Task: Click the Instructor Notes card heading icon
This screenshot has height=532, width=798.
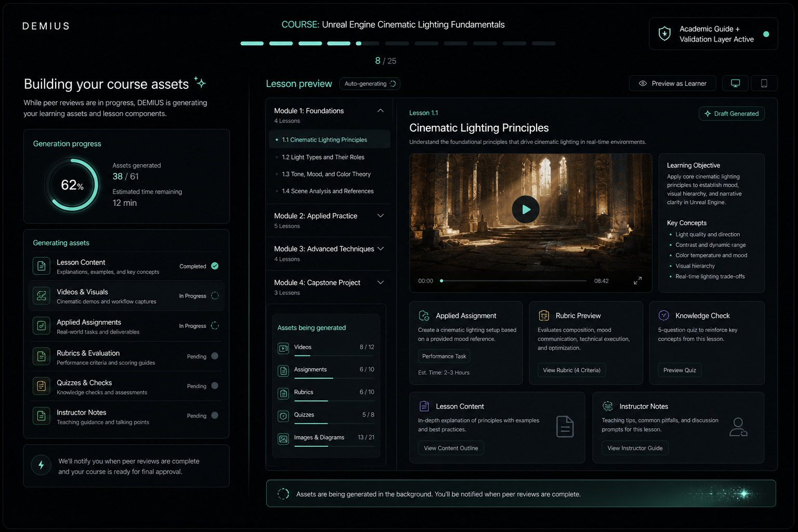Action: 608,406
